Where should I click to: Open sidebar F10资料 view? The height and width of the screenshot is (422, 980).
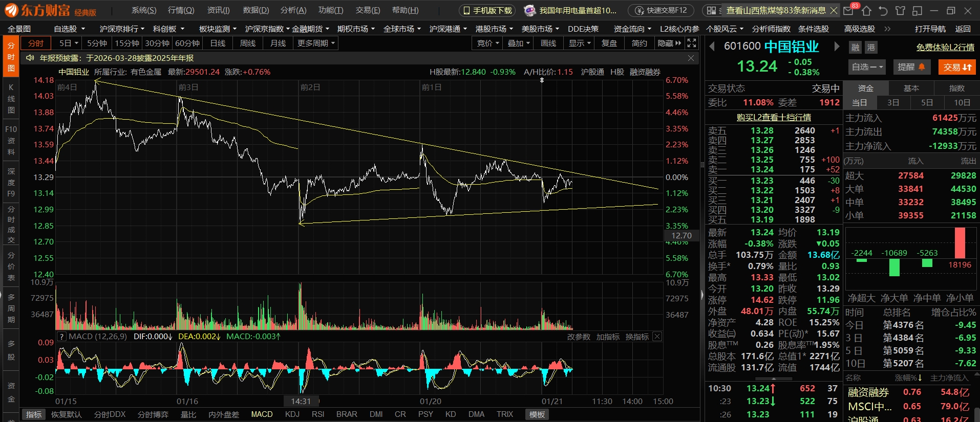coord(11,140)
